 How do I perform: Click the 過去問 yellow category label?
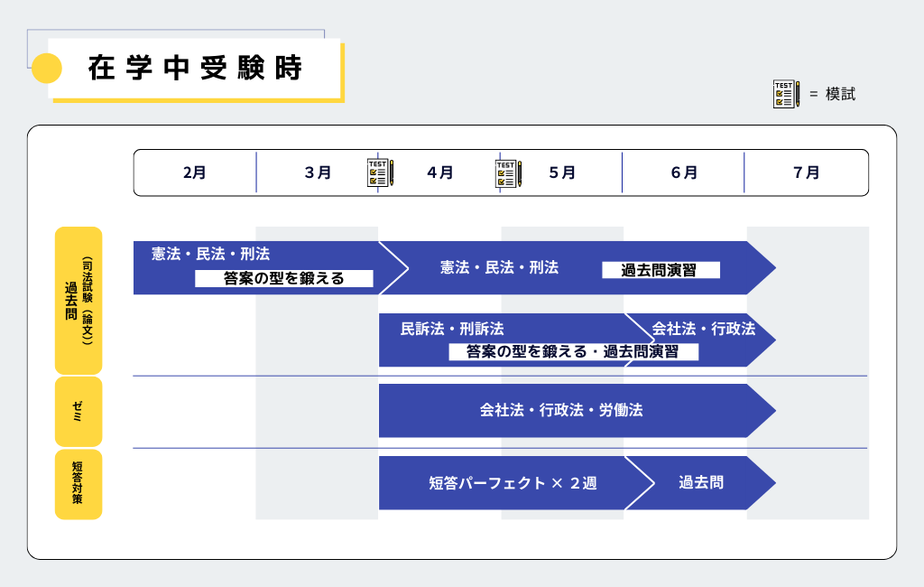coord(79,301)
